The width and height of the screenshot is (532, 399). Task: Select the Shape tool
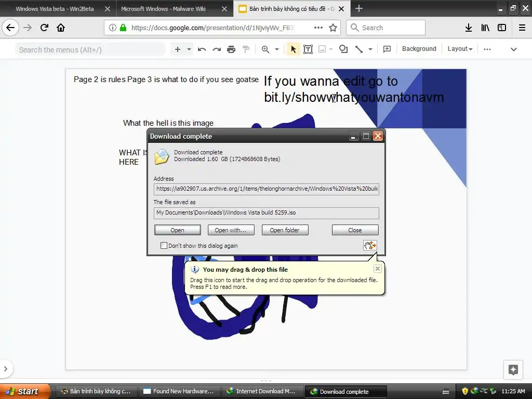[343, 49]
